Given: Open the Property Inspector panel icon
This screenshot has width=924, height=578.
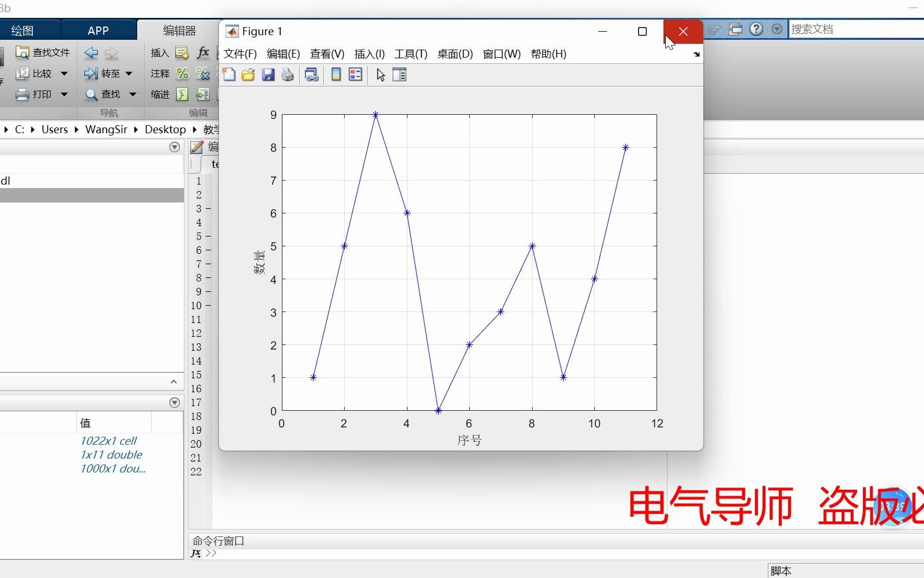Looking at the screenshot, I should click(399, 74).
